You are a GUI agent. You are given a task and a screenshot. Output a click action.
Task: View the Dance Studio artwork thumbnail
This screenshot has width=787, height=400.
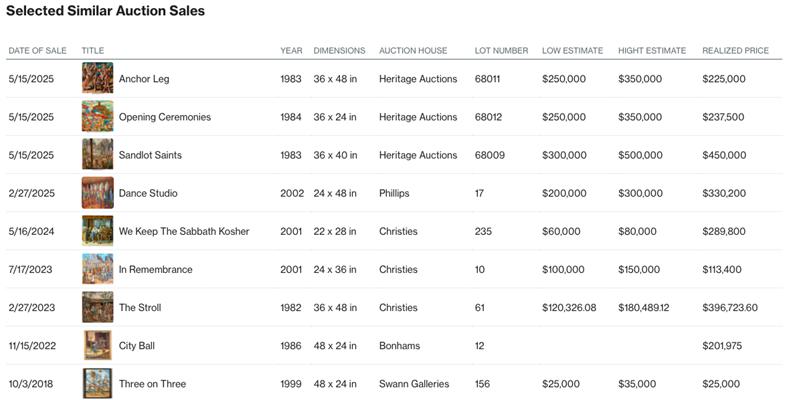[97, 193]
